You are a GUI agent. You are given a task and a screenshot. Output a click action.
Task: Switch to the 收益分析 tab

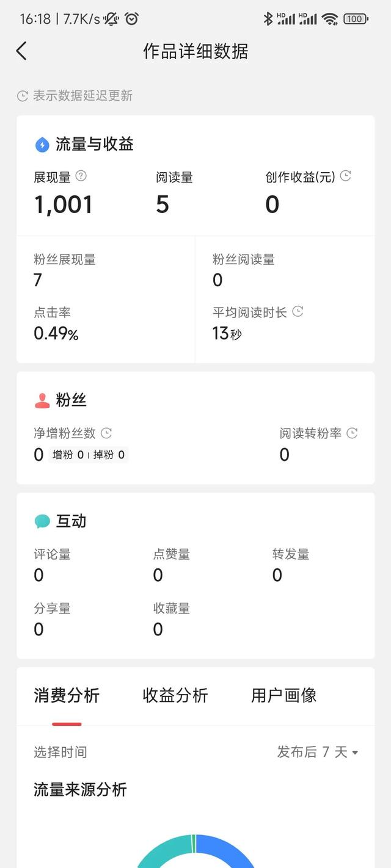pos(175,696)
